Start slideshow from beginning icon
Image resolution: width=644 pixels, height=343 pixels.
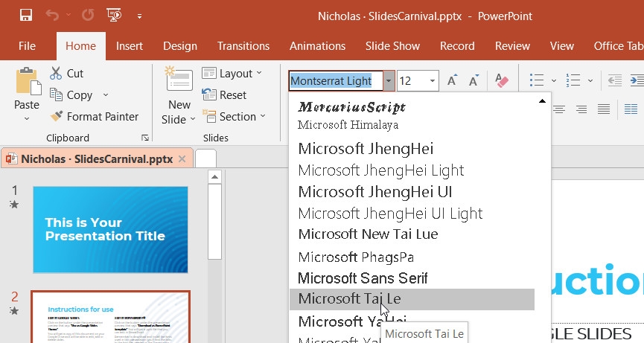point(114,16)
